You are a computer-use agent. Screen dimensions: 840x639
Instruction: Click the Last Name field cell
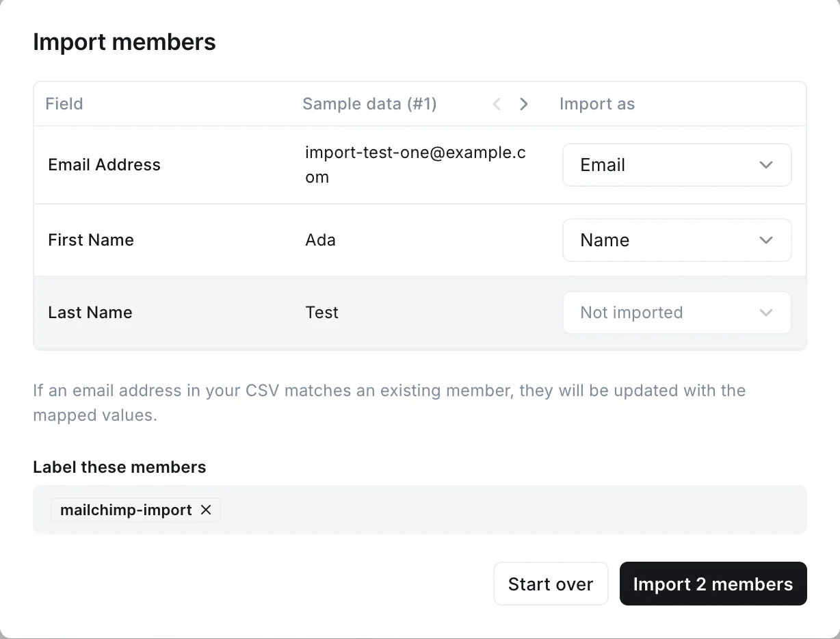(x=90, y=313)
